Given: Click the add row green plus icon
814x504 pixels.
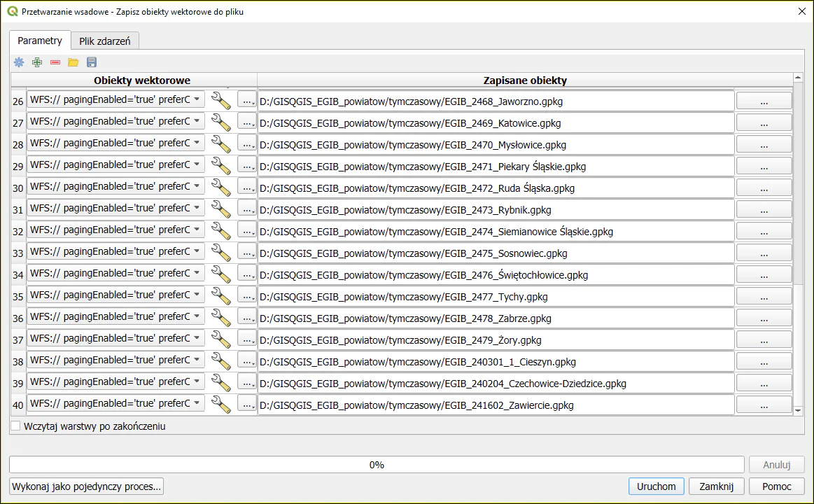Looking at the screenshot, I should click(x=37, y=62).
